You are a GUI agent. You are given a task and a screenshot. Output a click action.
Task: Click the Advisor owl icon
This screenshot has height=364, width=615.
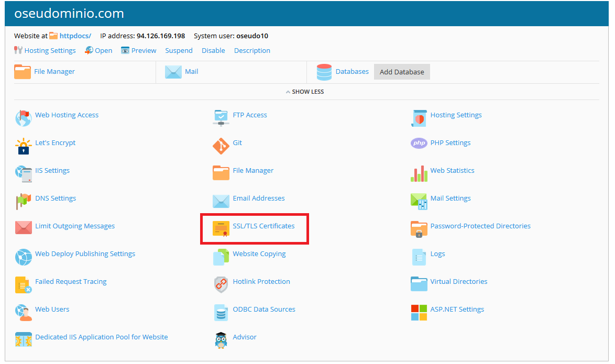[221, 340]
